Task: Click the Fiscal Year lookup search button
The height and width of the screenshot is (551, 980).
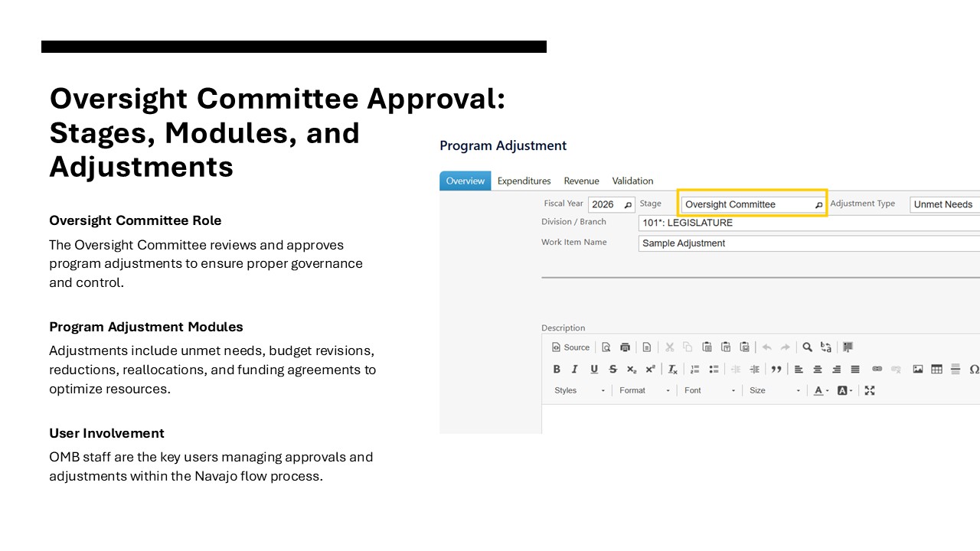Action: 628,204
